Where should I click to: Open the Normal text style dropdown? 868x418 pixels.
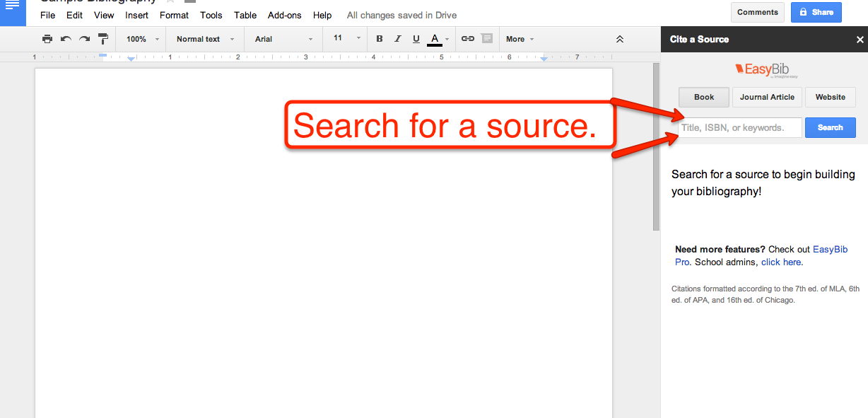click(205, 39)
